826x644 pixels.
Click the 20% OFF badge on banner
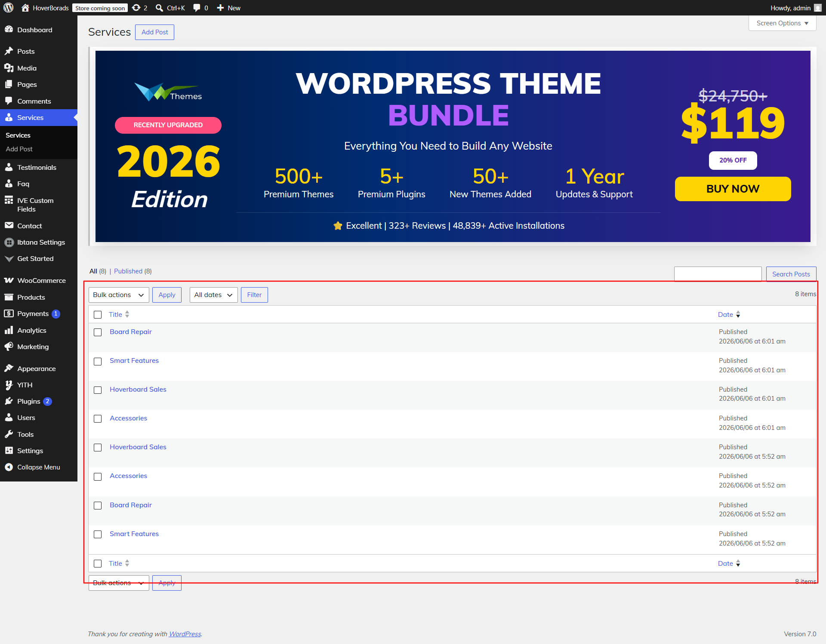(733, 160)
